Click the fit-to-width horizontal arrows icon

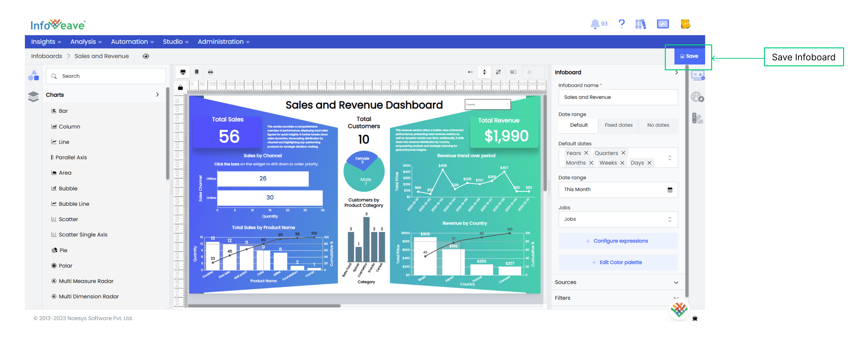[470, 72]
